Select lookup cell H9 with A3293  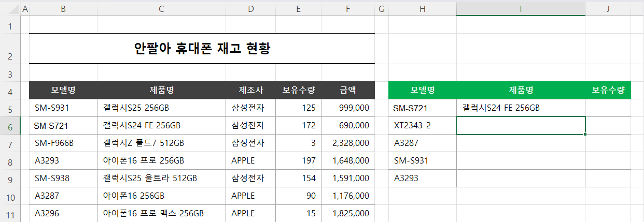coord(423,178)
